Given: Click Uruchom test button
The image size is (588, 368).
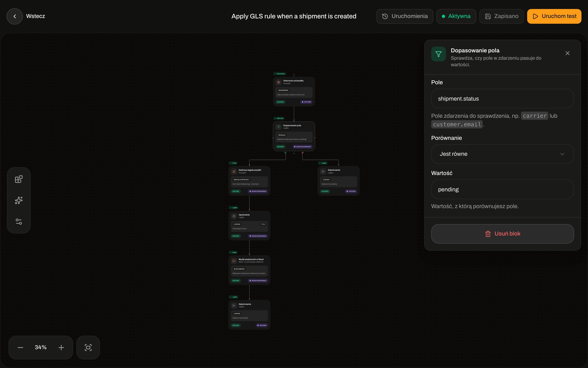Looking at the screenshot, I should click(x=554, y=16).
